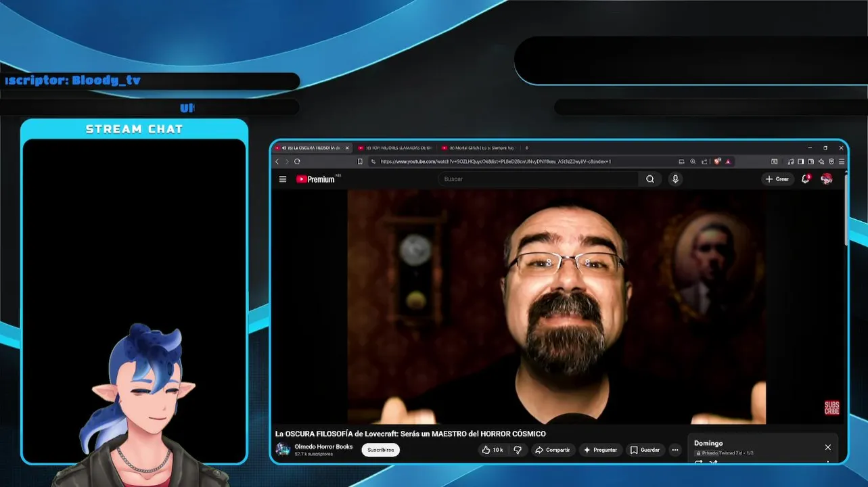Viewport: 868px width, 487px height.
Task: Switch to the Mortal Glitch tab
Action: 479,147
